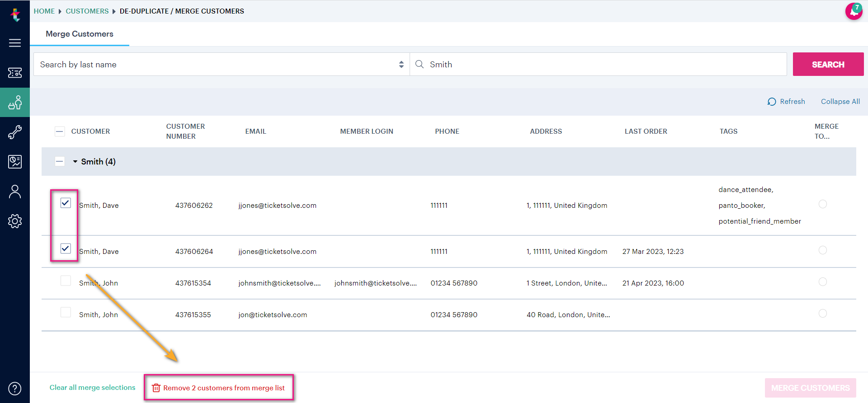Open the customers icon in the sidebar
Image resolution: width=868 pixels, height=403 pixels.
click(x=15, y=103)
